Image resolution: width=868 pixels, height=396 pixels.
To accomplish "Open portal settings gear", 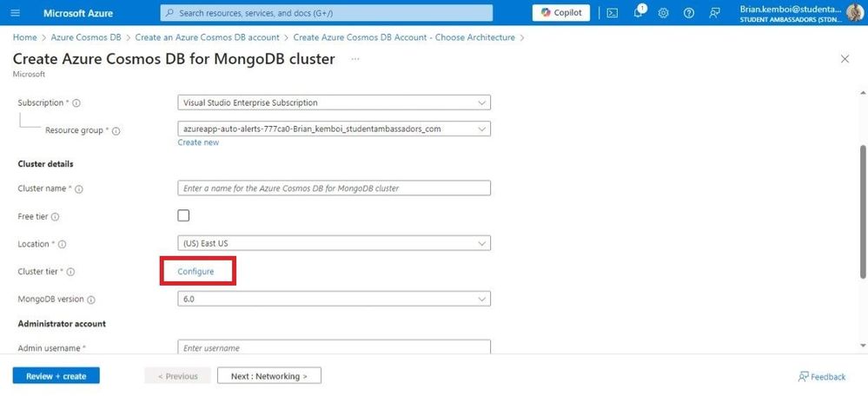I will point(663,13).
